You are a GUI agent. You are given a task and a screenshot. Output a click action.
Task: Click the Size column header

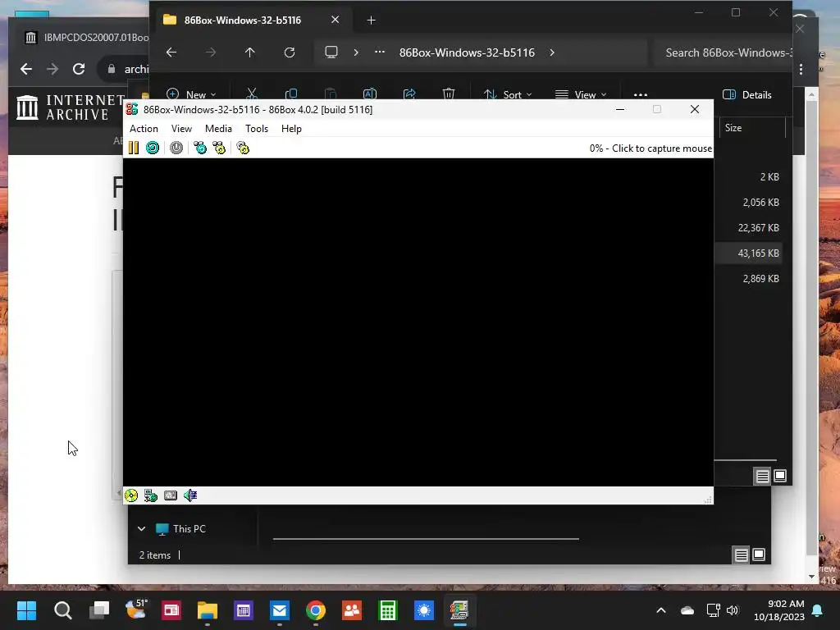pos(733,127)
